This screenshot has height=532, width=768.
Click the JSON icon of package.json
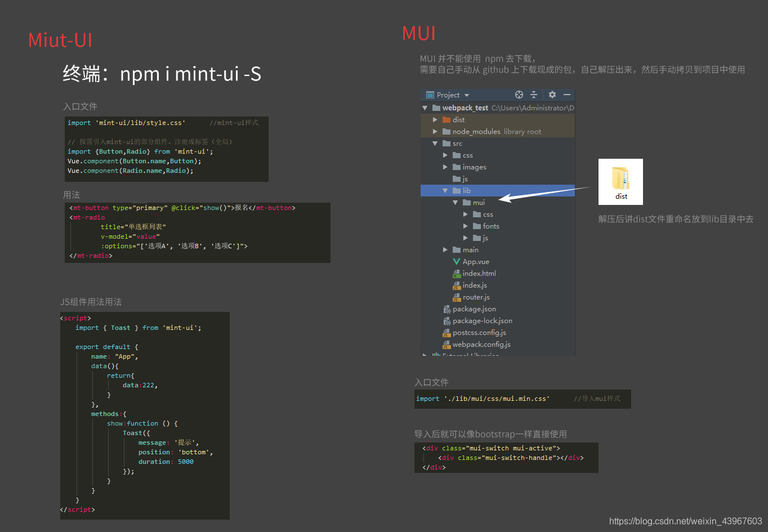447,309
